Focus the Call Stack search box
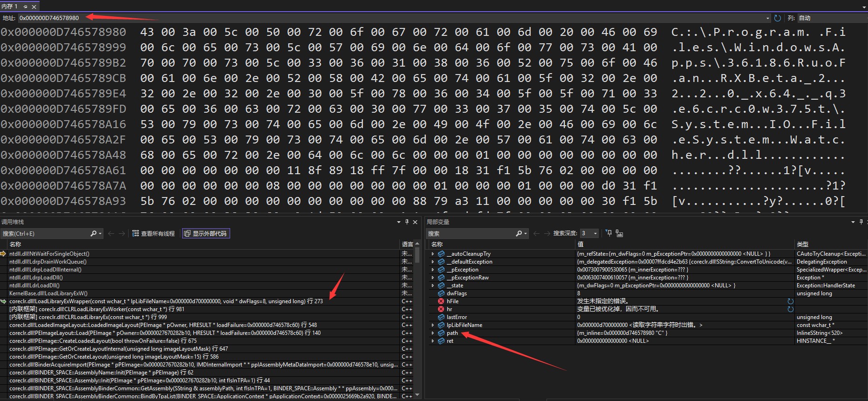Viewport: 868px width, 401px height. [45, 233]
